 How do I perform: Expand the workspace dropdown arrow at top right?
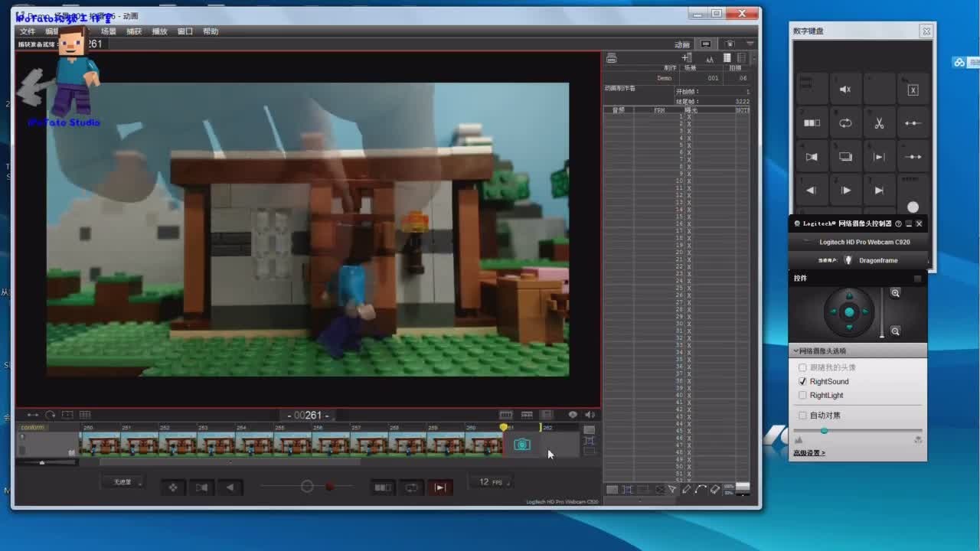pyautogui.click(x=750, y=44)
